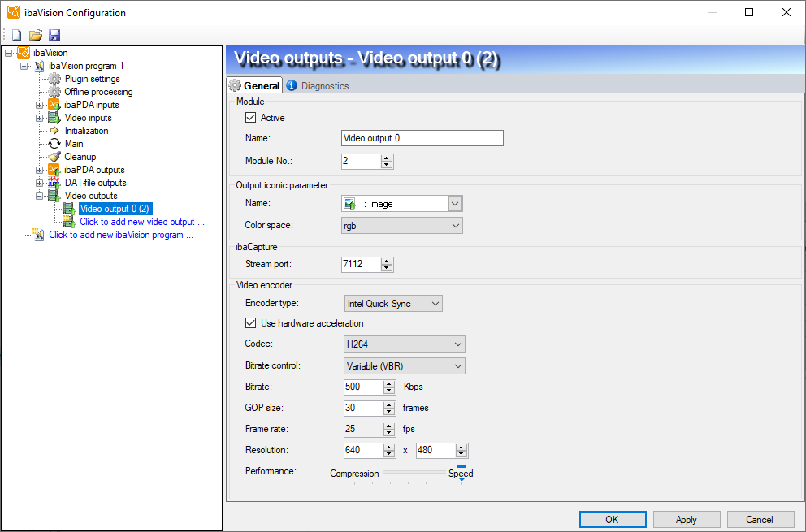Expand the Video inputs node
The height and width of the screenshot is (532, 806).
coord(40,118)
